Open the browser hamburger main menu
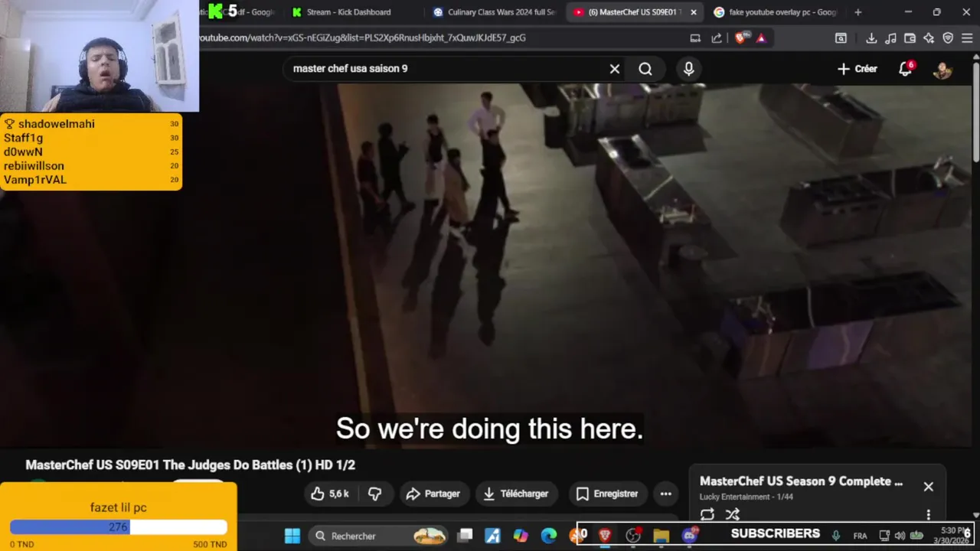This screenshot has width=980, height=551. tap(967, 38)
